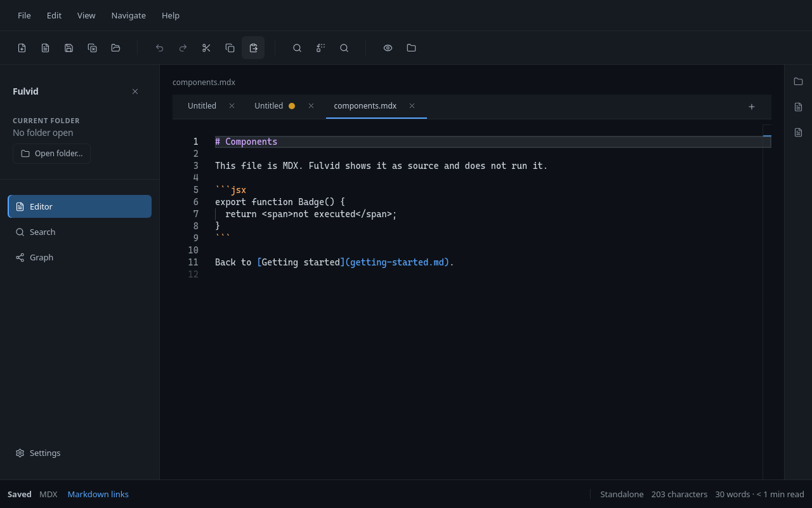Close the Untitled tab with the unsaved dot
Image resolution: width=812 pixels, height=508 pixels.
(x=311, y=106)
